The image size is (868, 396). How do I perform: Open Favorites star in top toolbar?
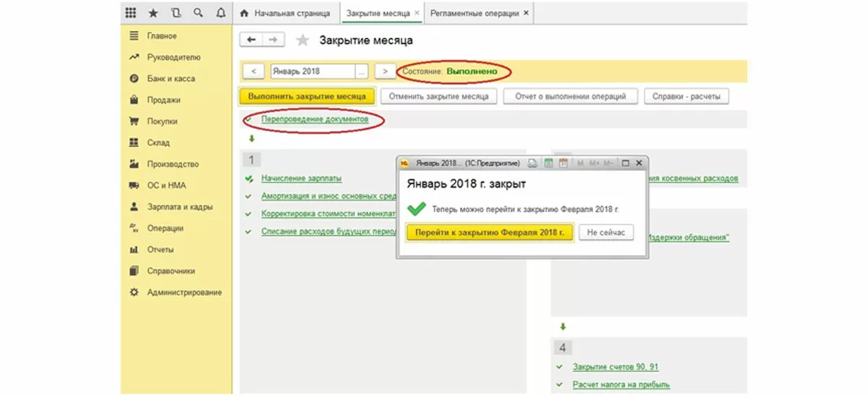tap(153, 13)
